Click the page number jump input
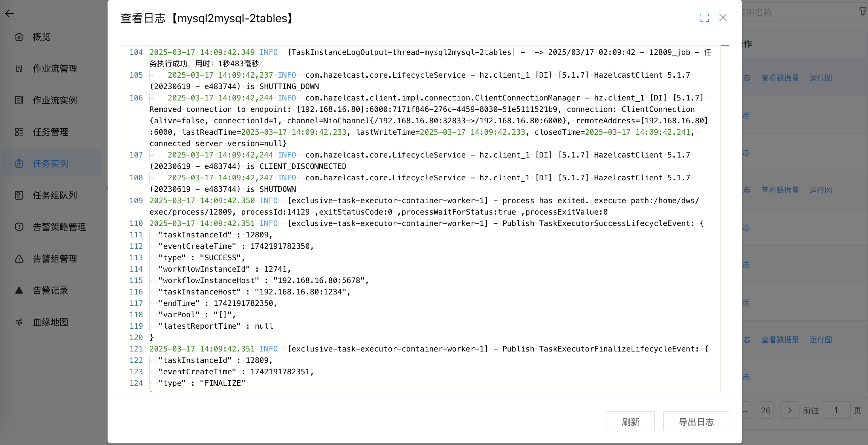The image size is (868, 445). pyautogui.click(x=836, y=410)
